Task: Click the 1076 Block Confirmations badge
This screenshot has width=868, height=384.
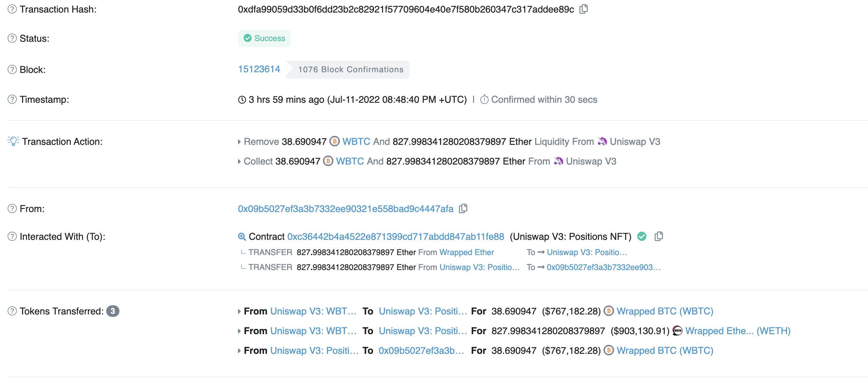Action: pyautogui.click(x=348, y=70)
